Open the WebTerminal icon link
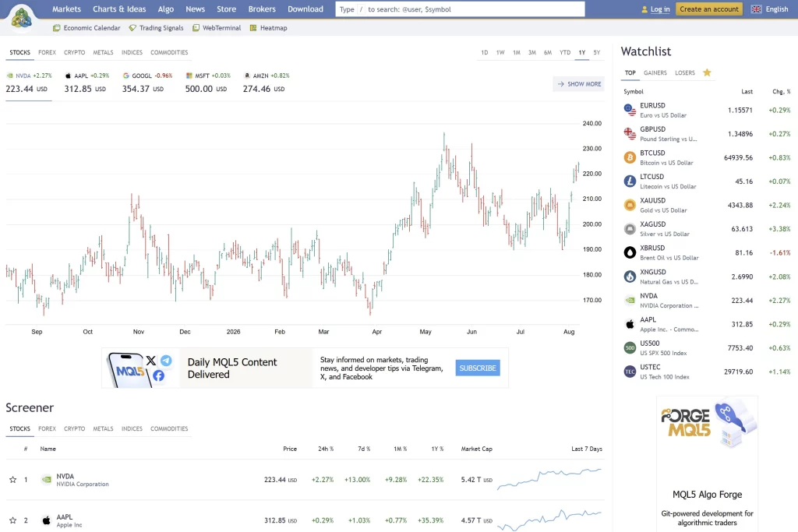The width and height of the screenshot is (798, 532). pos(196,28)
